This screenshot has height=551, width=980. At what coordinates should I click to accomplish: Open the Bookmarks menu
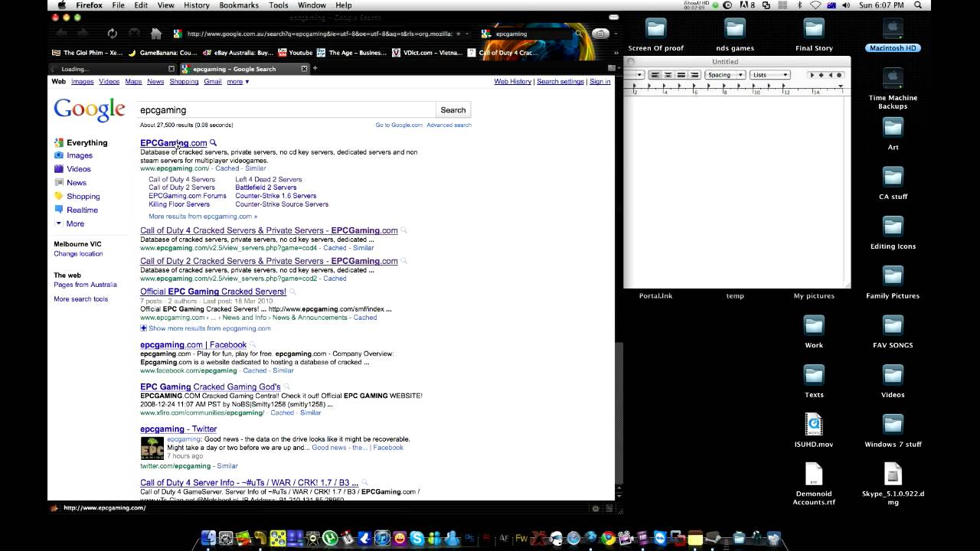pyautogui.click(x=239, y=5)
